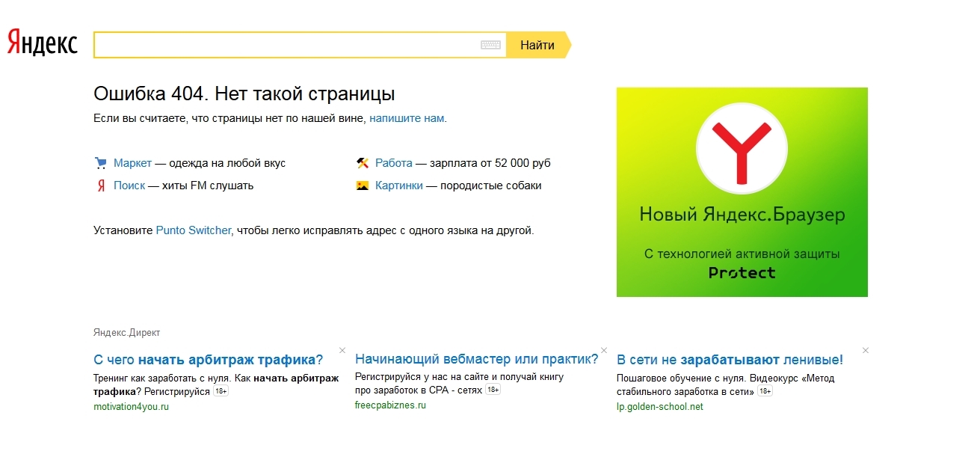
Task: Click the red Y browser logo in the banner
Action: coord(742,149)
